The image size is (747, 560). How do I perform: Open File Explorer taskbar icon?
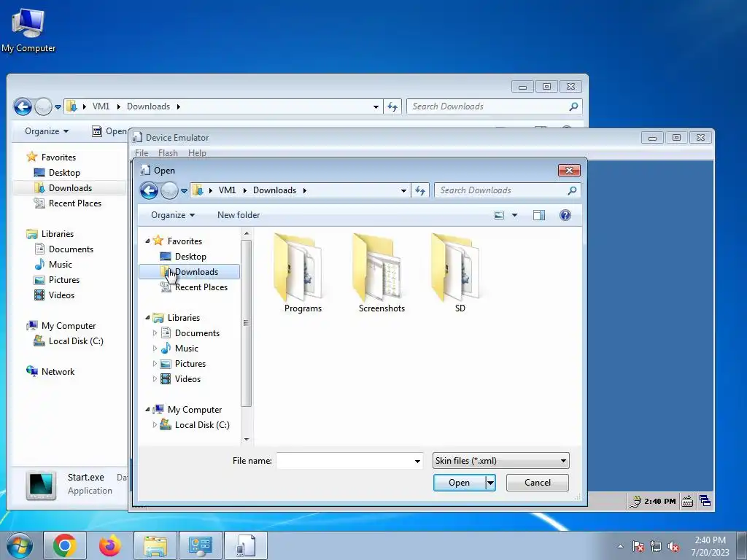[155, 545]
